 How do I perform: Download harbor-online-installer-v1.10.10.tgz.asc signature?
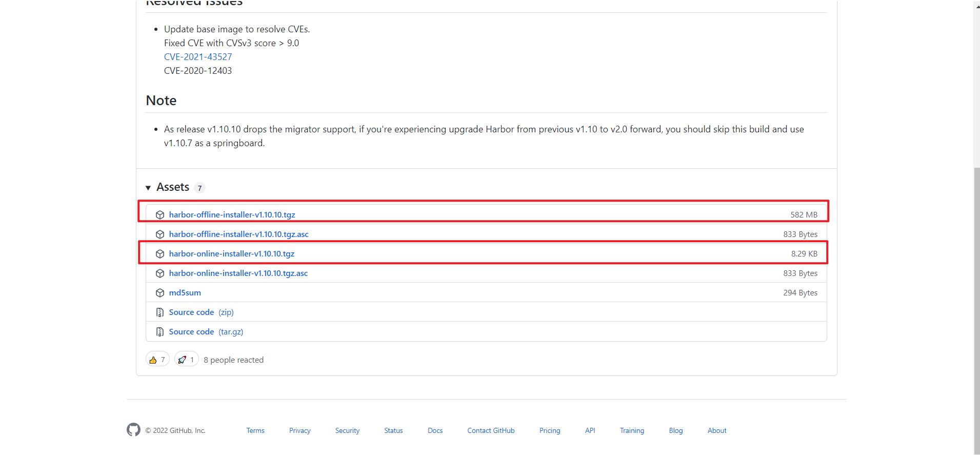pyautogui.click(x=238, y=273)
